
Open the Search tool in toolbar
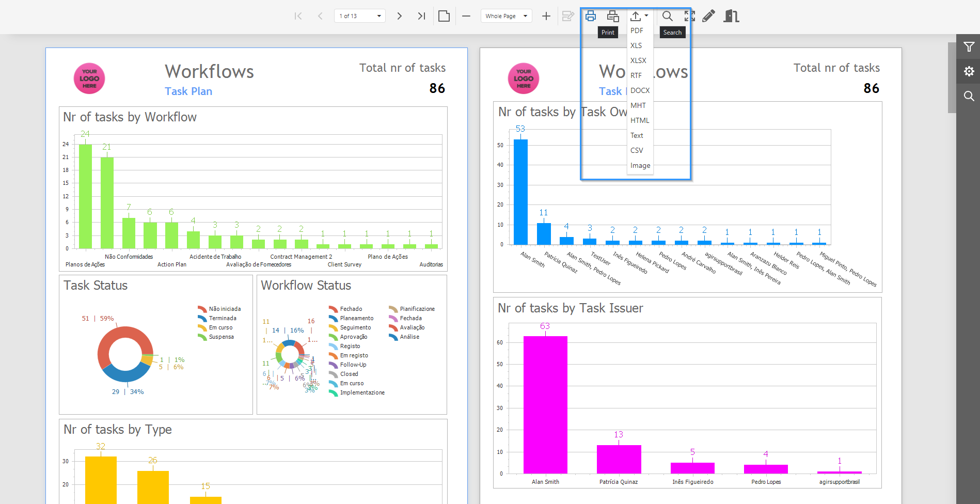tap(668, 16)
